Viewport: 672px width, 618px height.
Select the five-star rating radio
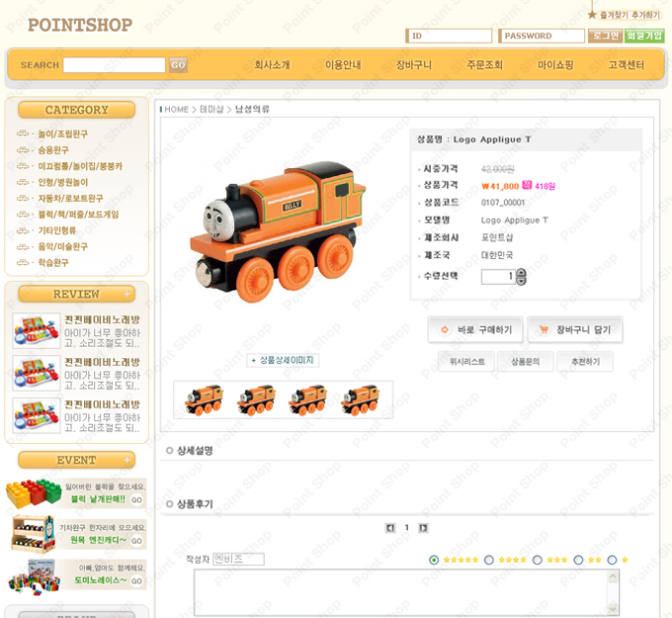[x=434, y=560]
